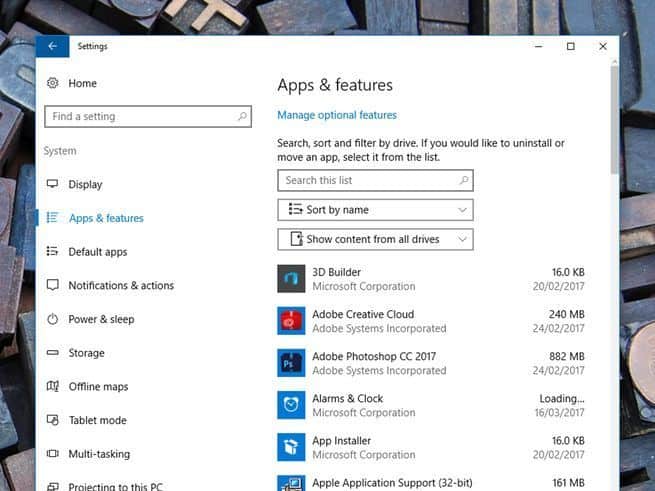This screenshot has width=655, height=491.
Task: Click the magnifier in Search this list
Action: [463, 181]
